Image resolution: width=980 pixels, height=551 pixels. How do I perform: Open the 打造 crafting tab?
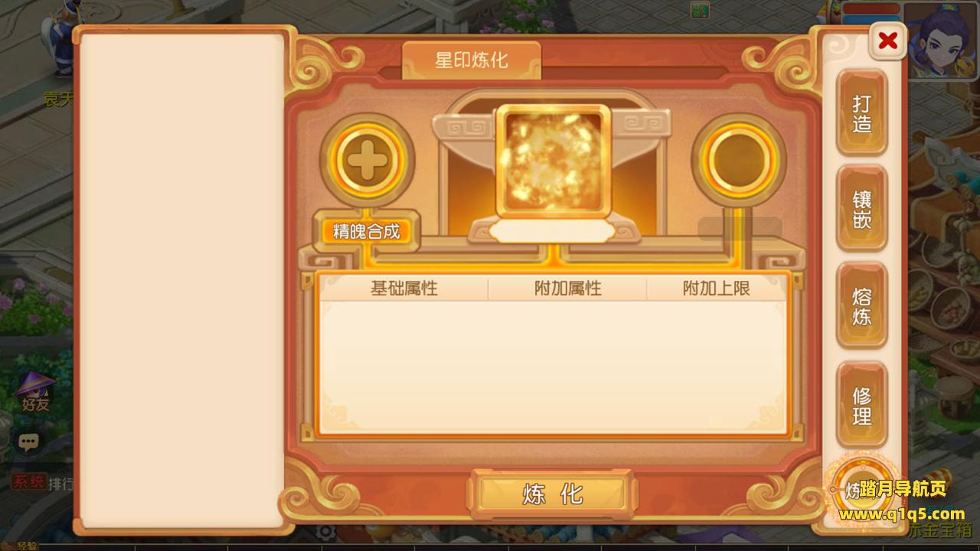click(x=862, y=113)
